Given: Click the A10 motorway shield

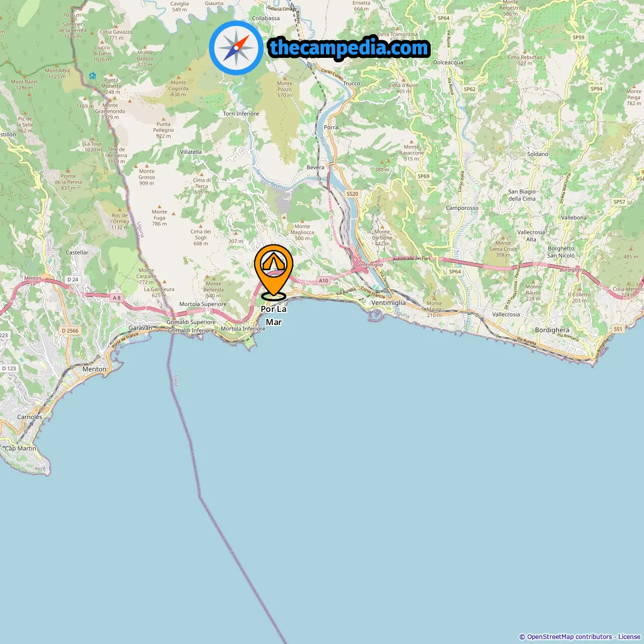Looking at the screenshot, I should tap(324, 281).
